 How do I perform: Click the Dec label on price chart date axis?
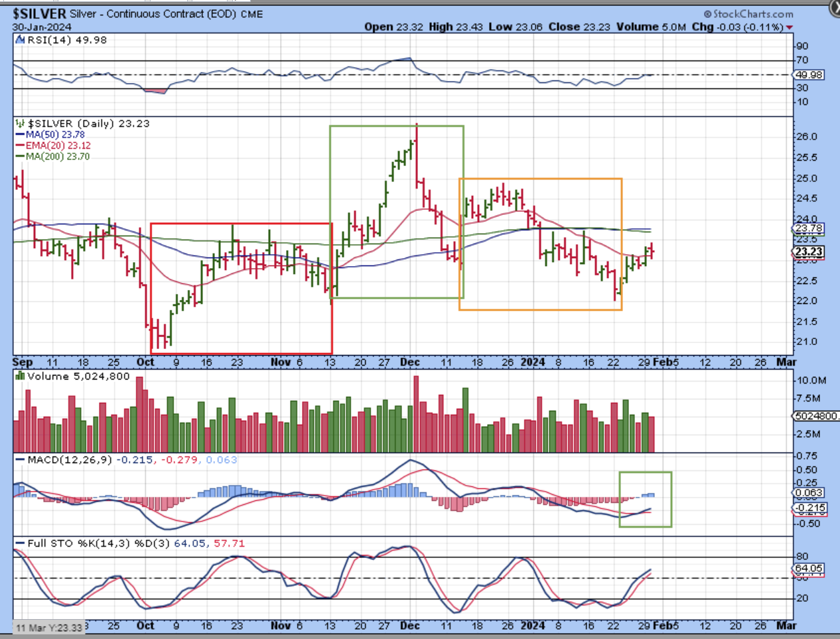pyautogui.click(x=410, y=362)
